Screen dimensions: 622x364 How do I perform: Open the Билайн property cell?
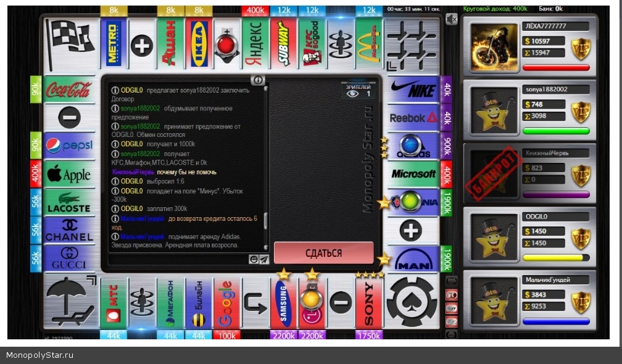(x=199, y=304)
